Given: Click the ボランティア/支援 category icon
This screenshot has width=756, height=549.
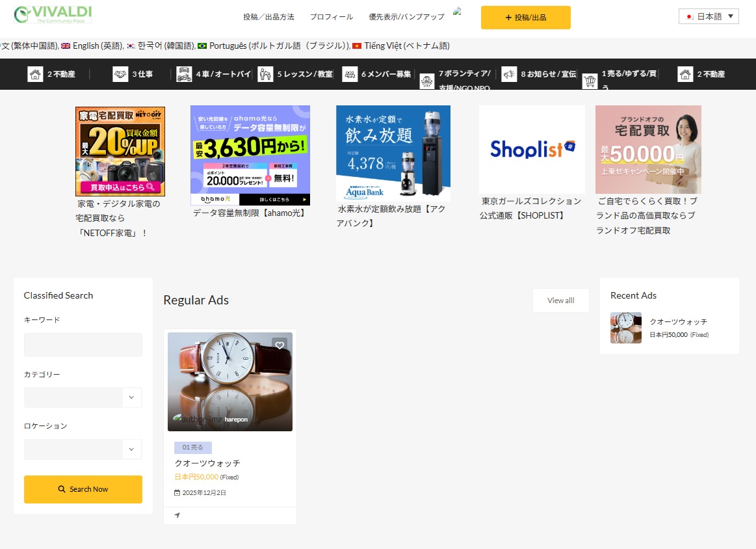Looking at the screenshot, I should [x=427, y=81].
